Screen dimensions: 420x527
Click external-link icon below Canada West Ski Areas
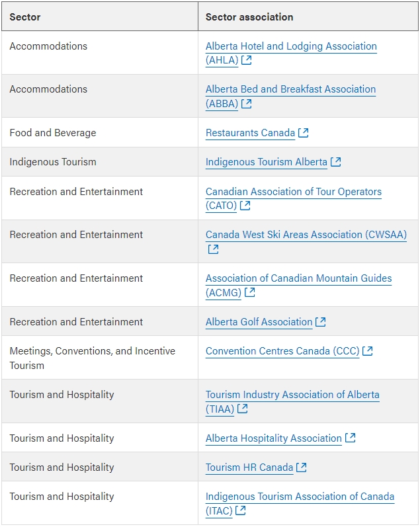pos(213,249)
